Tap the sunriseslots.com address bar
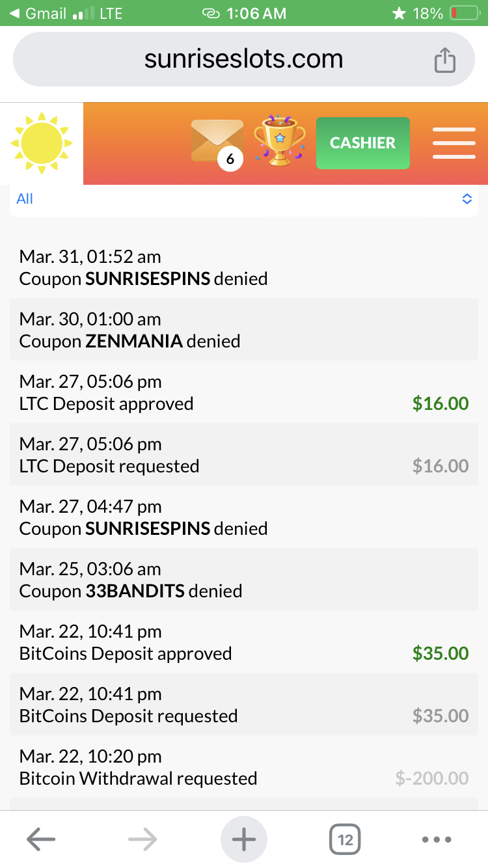This screenshot has height=868, width=488. click(x=243, y=60)
